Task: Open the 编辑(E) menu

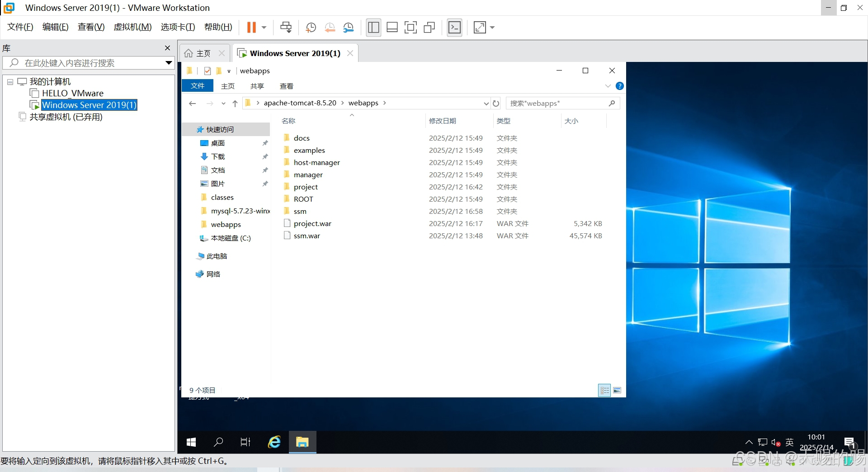Action: (56, 27)
